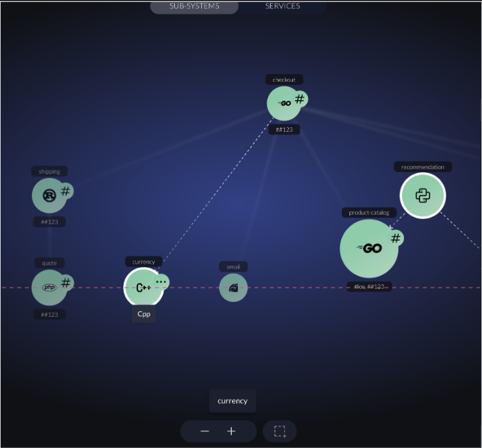Screen dimensions: 482x448
Task: Click the hash badge on checkout node
Action: (x=299, y=99)
